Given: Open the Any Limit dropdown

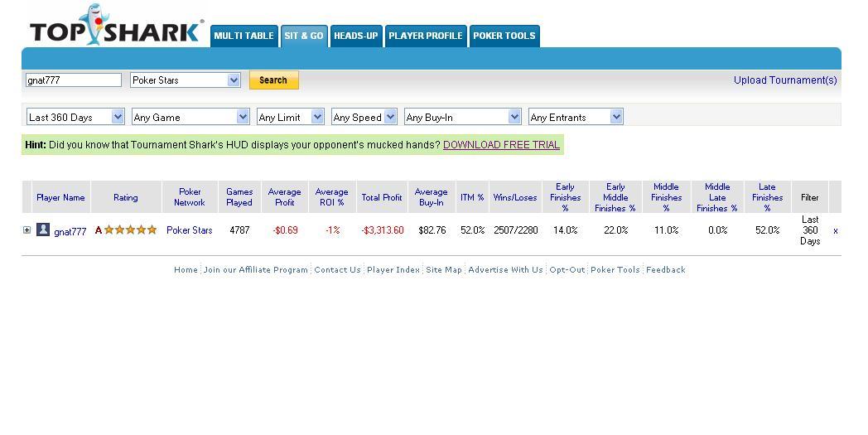Looking at the screenshot, I should point(290,117).
